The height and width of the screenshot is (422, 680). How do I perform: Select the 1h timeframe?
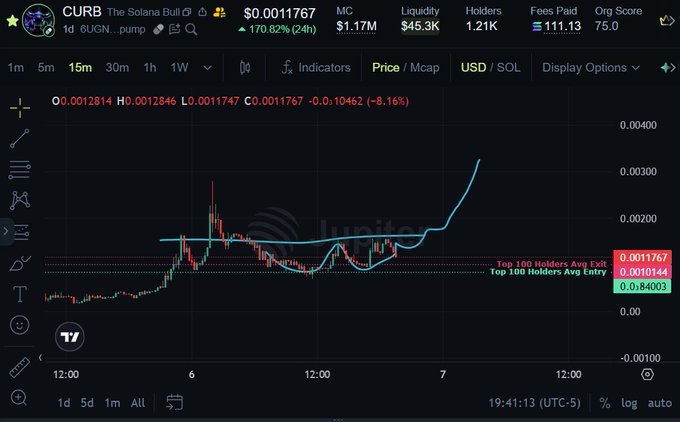click(x=150, y=68)
